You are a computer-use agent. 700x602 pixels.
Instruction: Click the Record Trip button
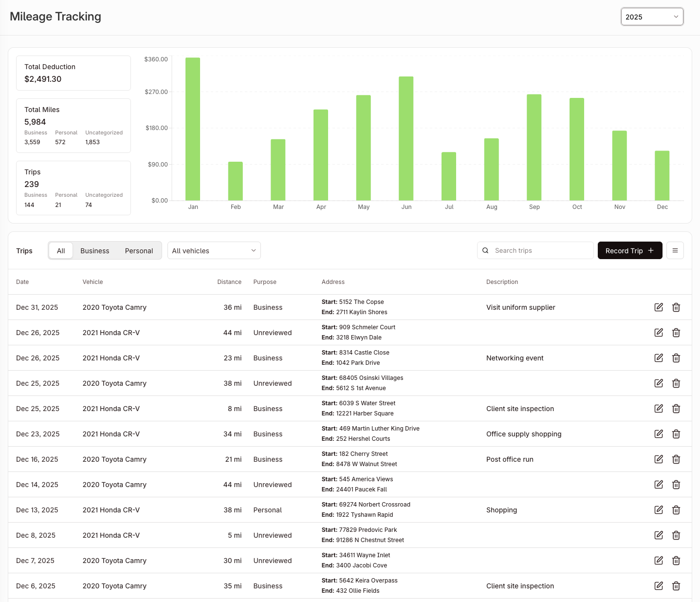click(629, 250)
